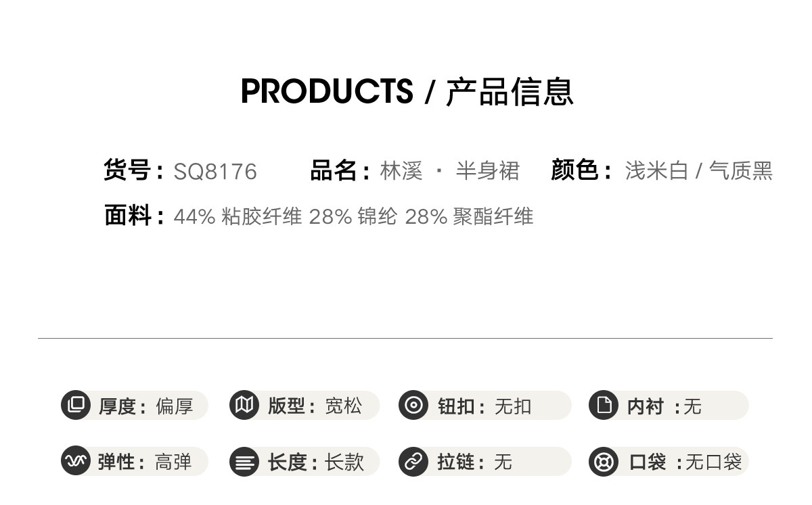Click the fabric composition 44% 粘胶纤维 text

pos(238,217)
